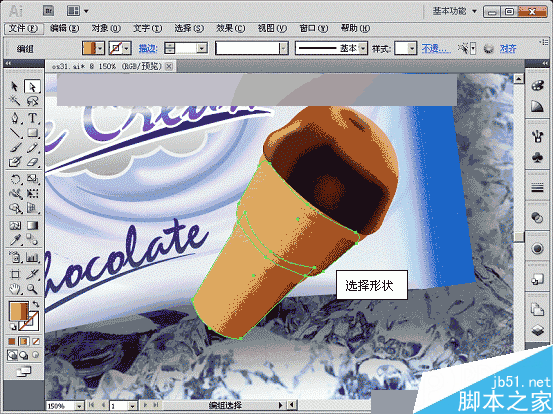Select the Scale tool
This screenshot has width=553, height=414.
pos(32,179)
